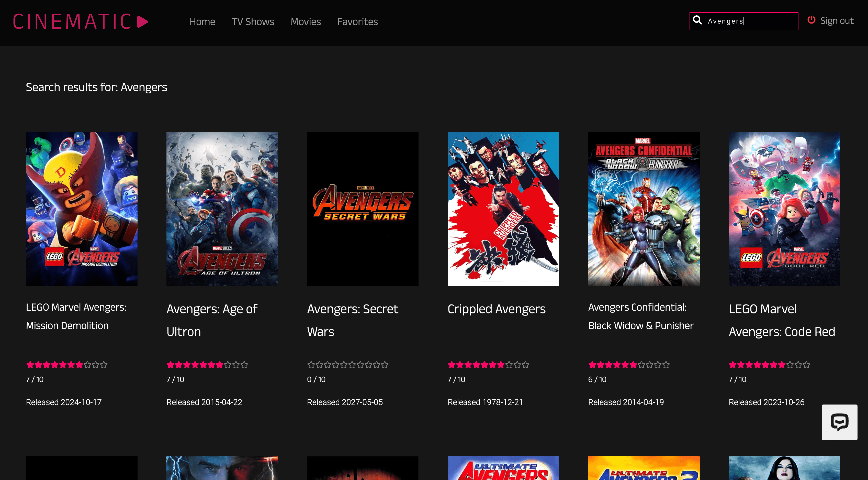Open the Ultimate Avengers 2 poster
The image size is (868, 480).
click(x=644, y=468)
